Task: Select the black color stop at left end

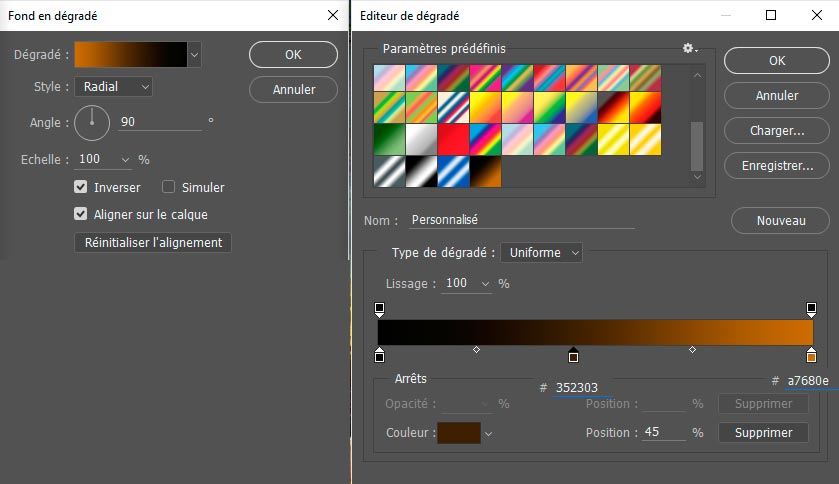Action: [x=379, y=355]
